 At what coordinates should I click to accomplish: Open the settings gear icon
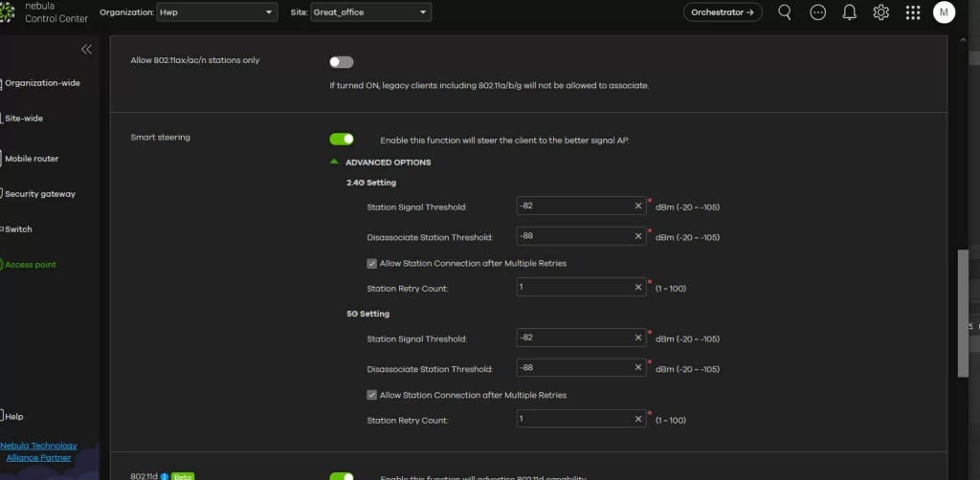pos(881,12)
